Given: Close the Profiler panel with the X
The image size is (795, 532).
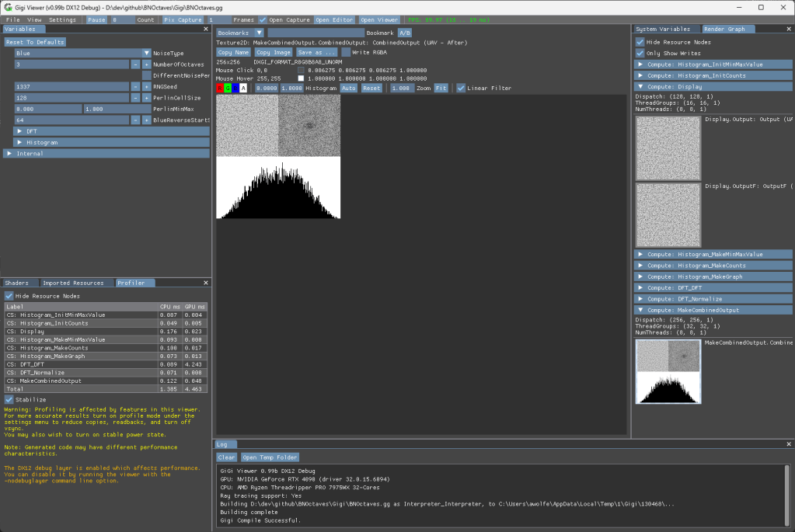Looking at the screenshot, I should [x=206, y=283].
